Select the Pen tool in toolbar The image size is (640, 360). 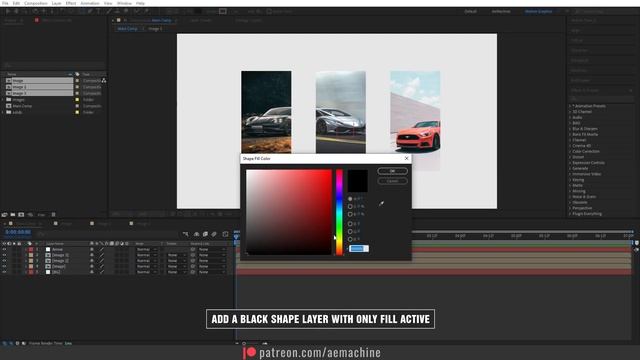point(90,11)
